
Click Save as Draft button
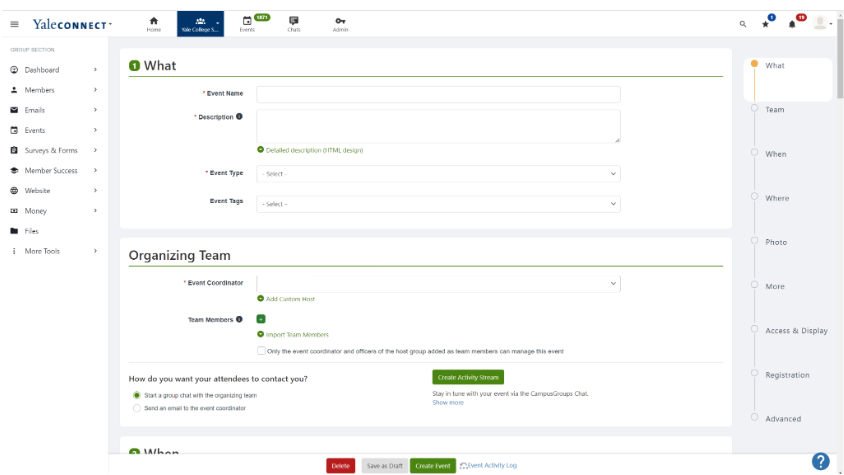point(384,466)
